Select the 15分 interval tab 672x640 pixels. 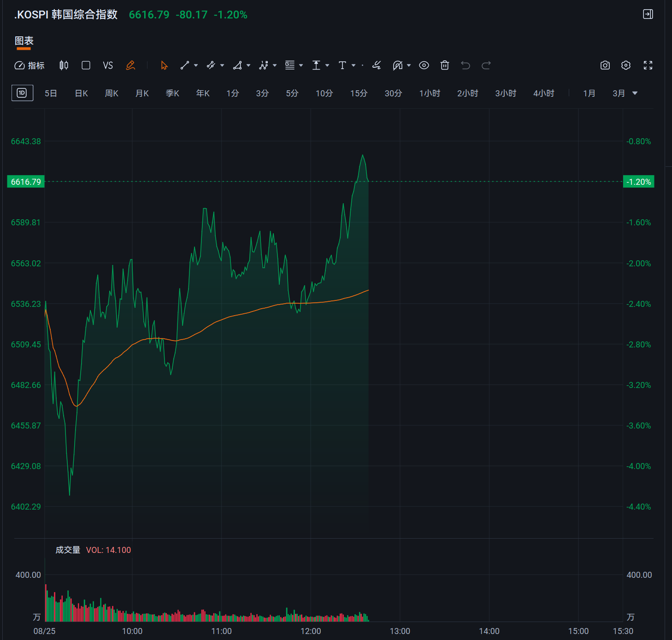coord(359,94)
